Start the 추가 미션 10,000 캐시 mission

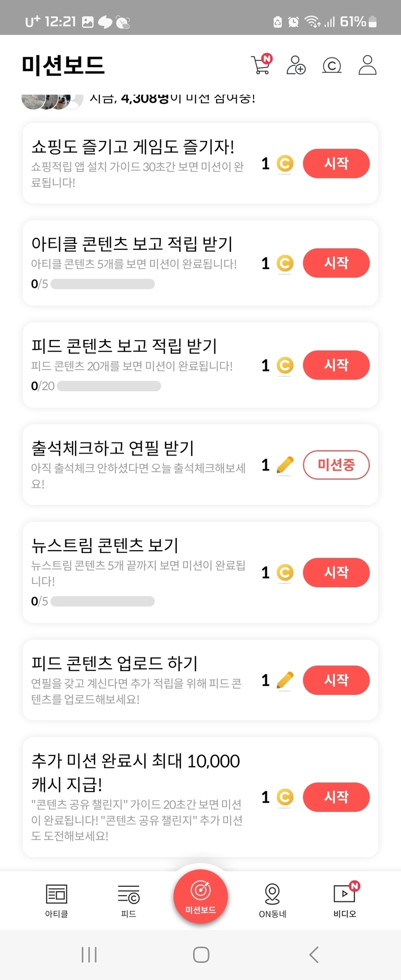(336, 797)
